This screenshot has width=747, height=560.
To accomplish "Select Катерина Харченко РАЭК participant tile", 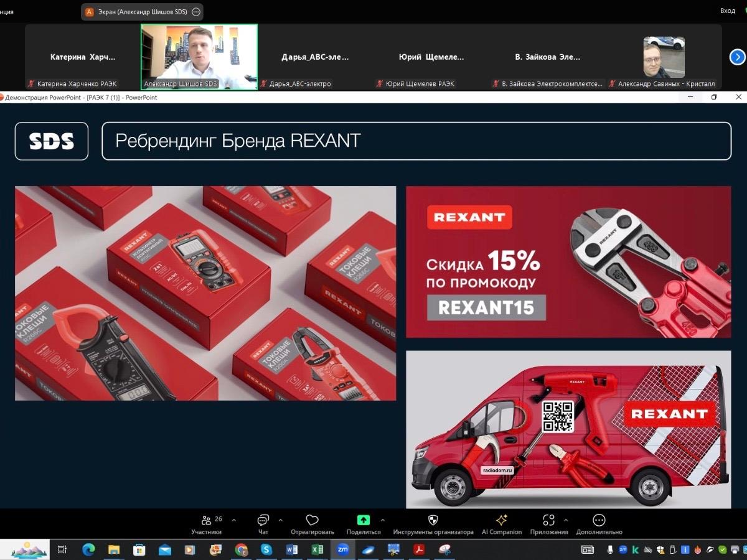I will 83,57.
